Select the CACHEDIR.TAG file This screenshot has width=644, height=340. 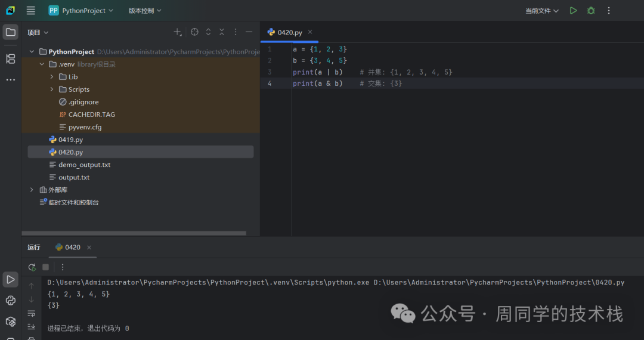click(87, 115)
